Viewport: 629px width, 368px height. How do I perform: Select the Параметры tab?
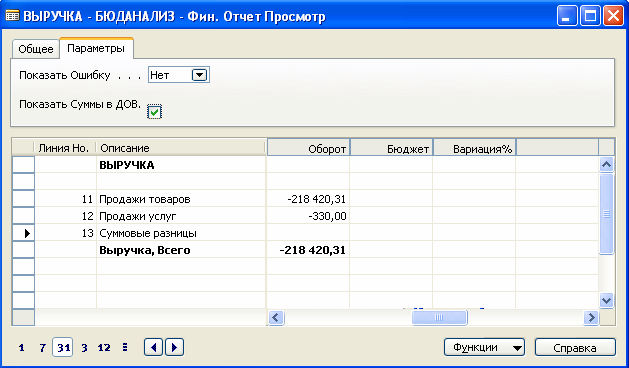(x=96, y=48)
